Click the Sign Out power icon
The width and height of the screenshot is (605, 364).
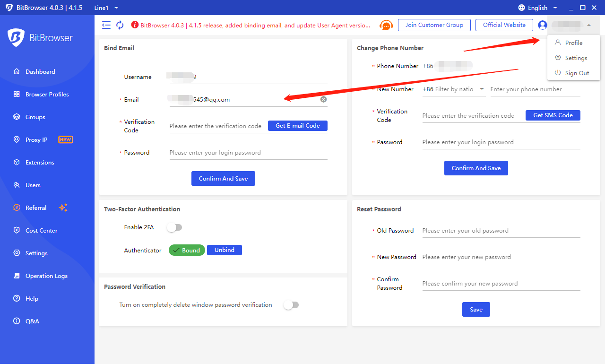(558, 73)
